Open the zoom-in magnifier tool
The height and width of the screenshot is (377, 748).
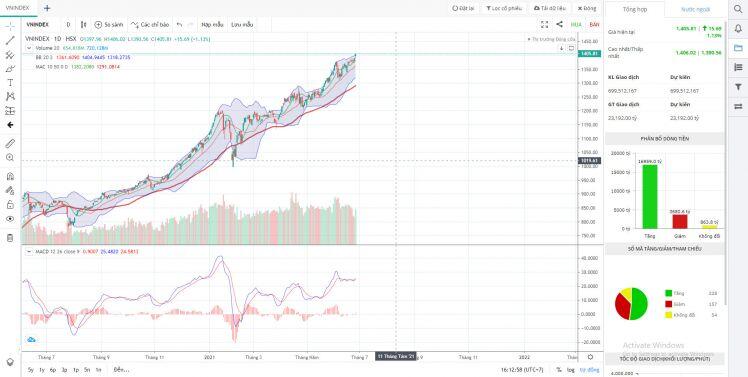10,157
